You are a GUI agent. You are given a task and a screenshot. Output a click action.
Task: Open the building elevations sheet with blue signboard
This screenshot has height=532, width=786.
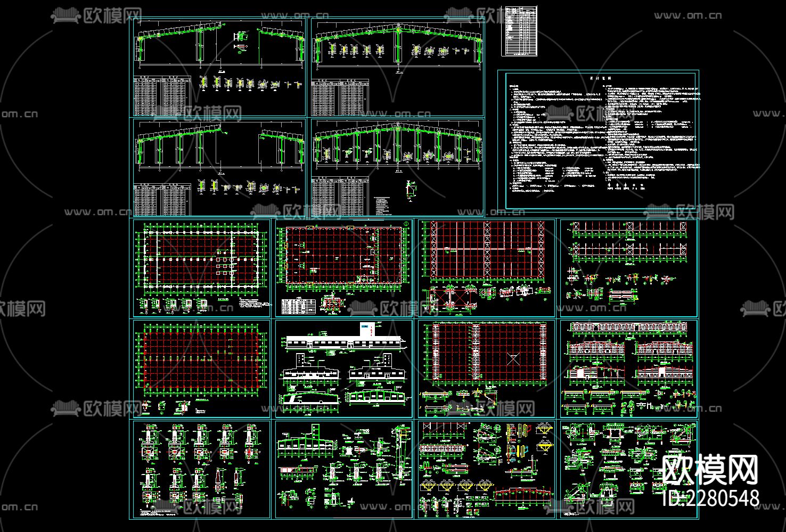tap(343, 368)
